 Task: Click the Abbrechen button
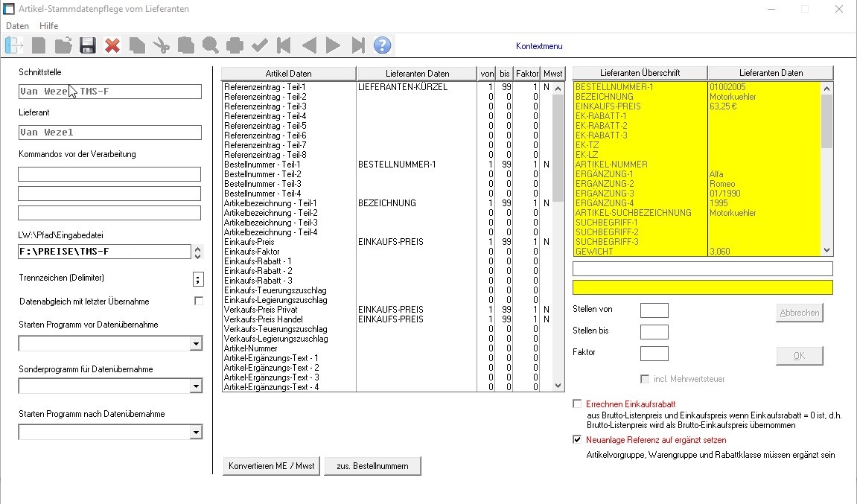[800, 313]
